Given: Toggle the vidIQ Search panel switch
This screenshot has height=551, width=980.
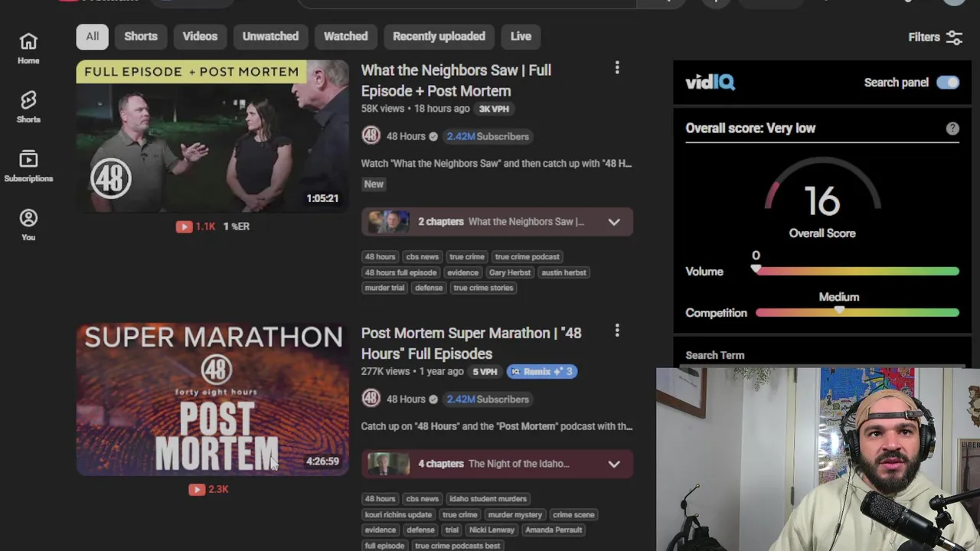Looking at the screenshot, I should click(948, 83).
